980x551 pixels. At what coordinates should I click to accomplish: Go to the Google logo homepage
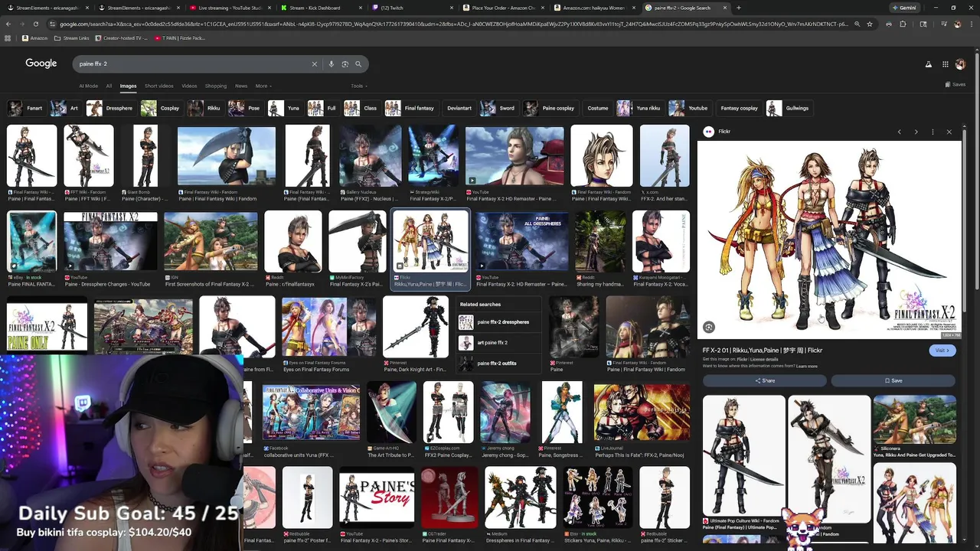point(41,64)
